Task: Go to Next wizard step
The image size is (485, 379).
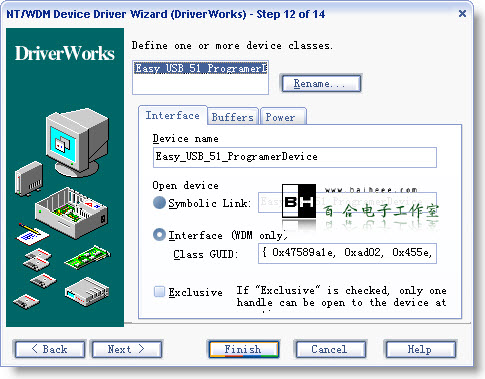Action: pos(127,349)
